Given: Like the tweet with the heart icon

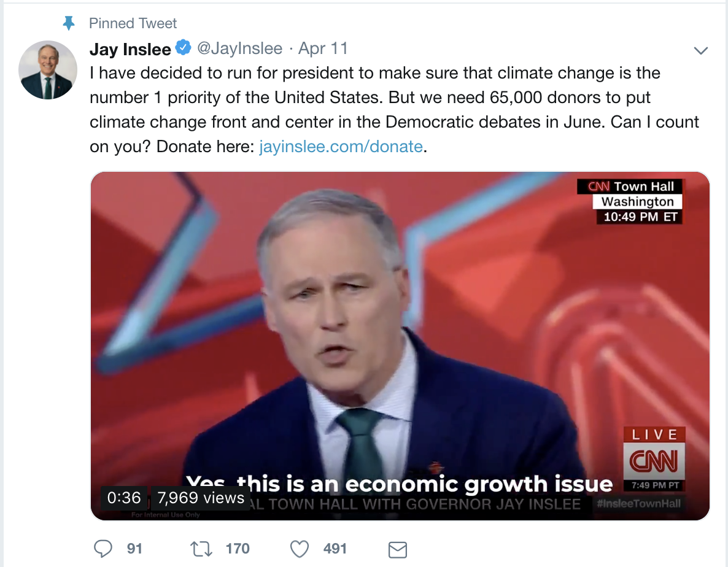Looking at the screenshot, I should [x=299, y=548].
